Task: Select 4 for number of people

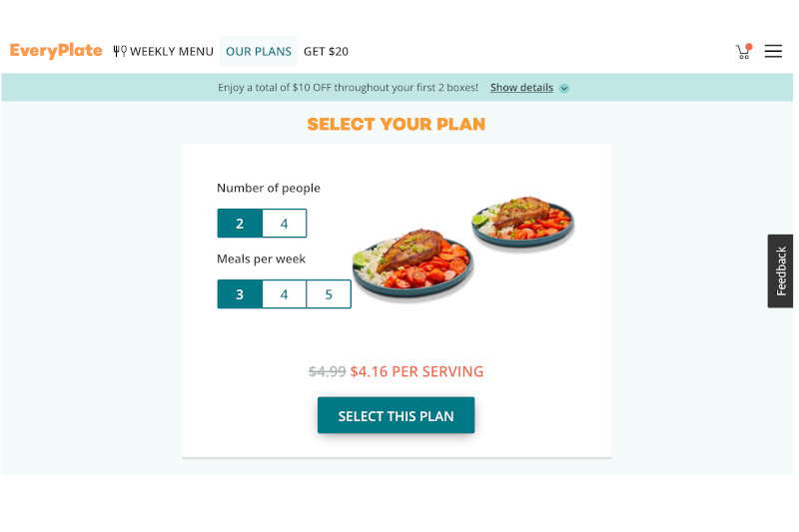Action: [285, 224]
